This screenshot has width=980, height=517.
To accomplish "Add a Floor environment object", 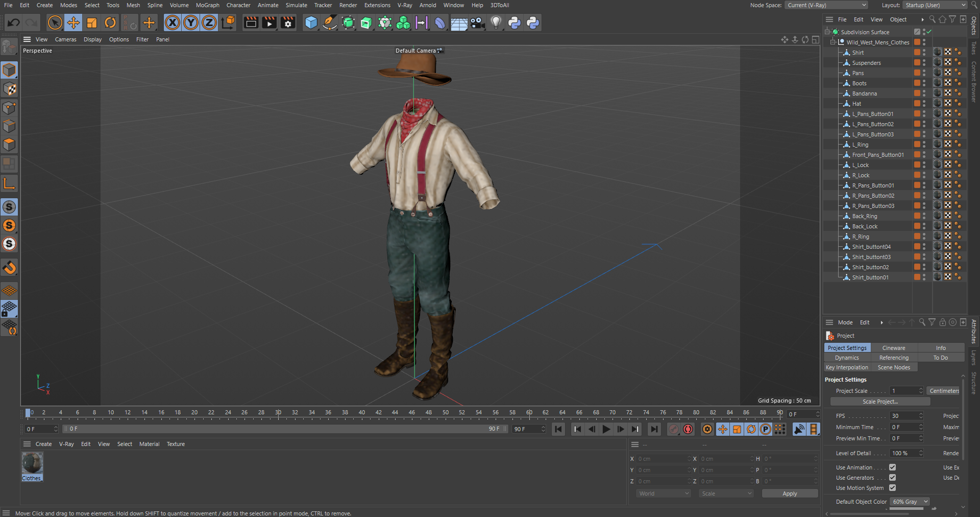I will click(459, 22).
